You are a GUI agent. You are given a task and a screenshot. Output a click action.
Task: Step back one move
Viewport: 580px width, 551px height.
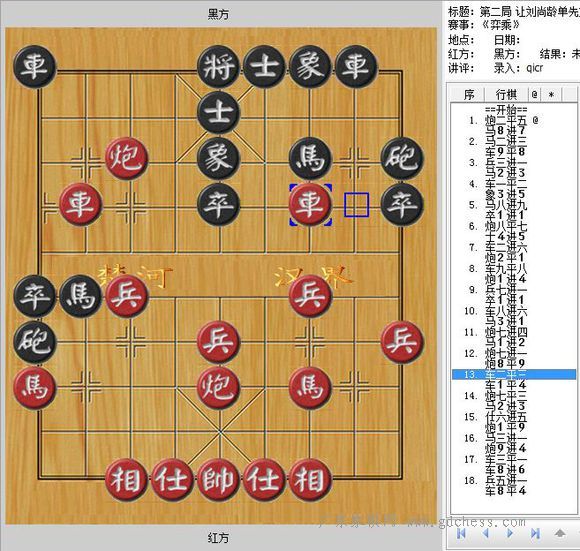tap(486, 533)
